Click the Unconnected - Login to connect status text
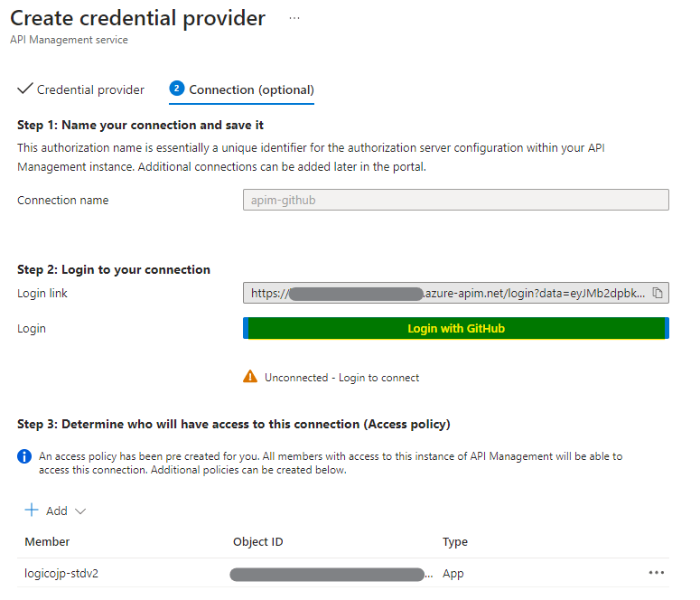The height and width of the screenshot is (600, 700). tap(341, 378)
